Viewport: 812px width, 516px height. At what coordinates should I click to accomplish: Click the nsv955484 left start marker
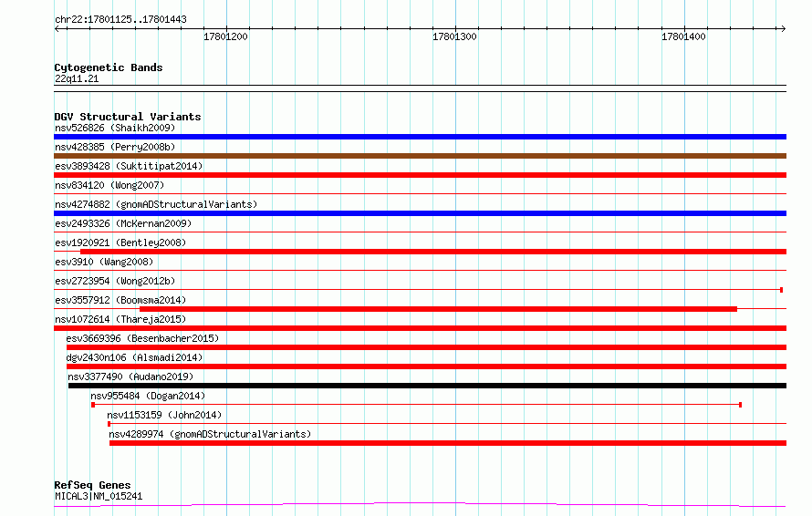(x=93, y=405)
